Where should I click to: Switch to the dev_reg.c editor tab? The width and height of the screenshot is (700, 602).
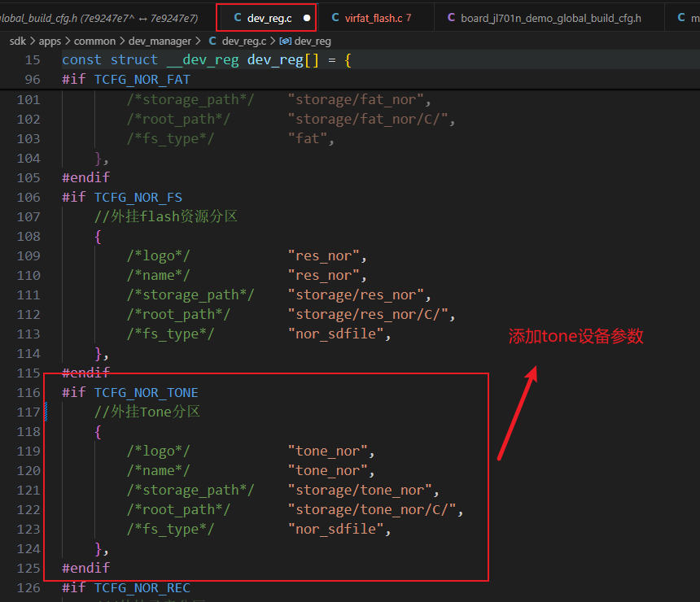point(266,18)
